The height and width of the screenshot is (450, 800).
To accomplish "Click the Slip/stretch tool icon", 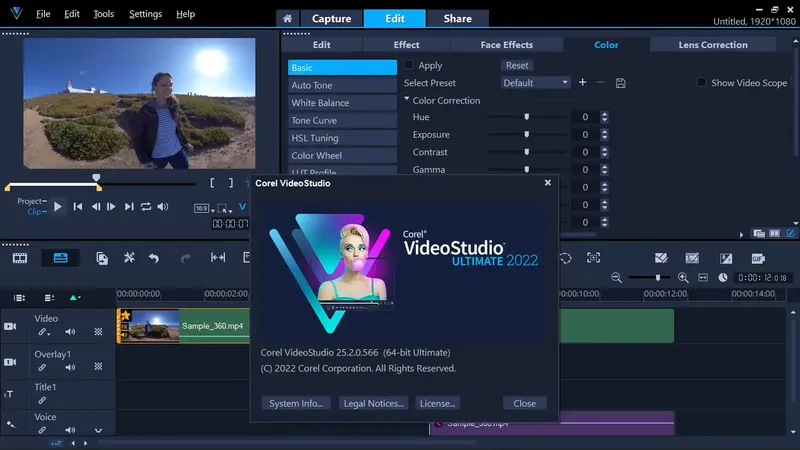I will (218, 258).
